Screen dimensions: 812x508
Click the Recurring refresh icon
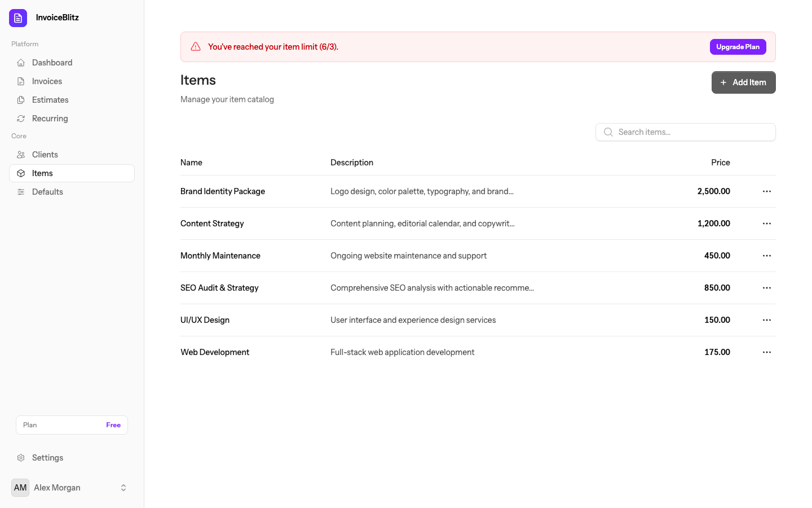coord(21,119)
